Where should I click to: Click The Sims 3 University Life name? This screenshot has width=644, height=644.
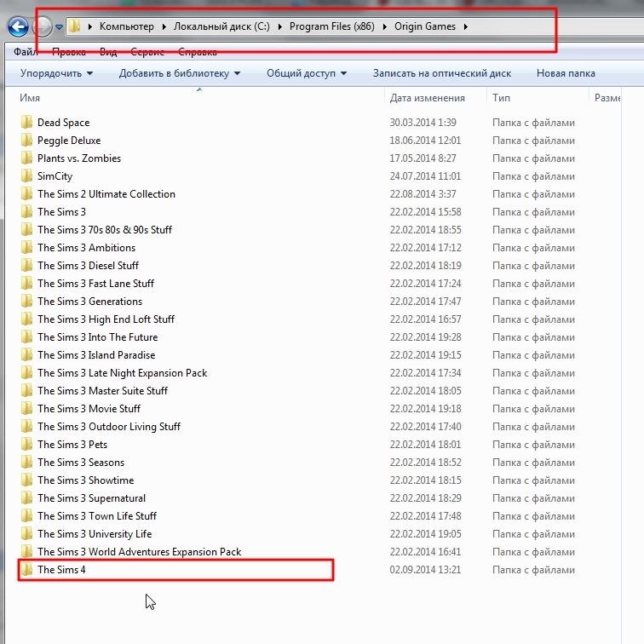point(95,534)
